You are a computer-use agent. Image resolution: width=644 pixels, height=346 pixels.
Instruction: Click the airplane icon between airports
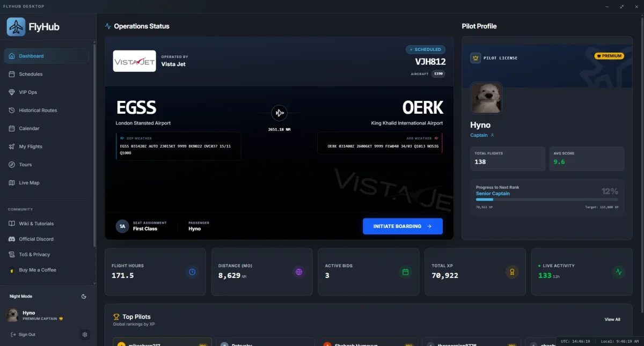pos(279,113)
